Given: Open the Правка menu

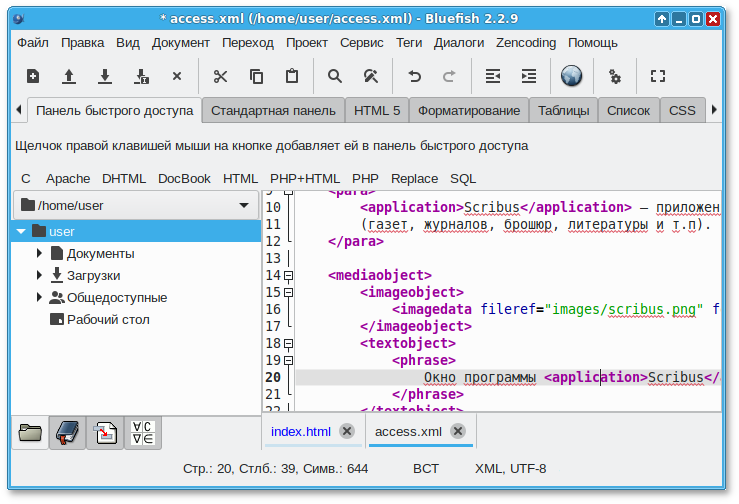Looking at the screenshot, I should (82, 43).
